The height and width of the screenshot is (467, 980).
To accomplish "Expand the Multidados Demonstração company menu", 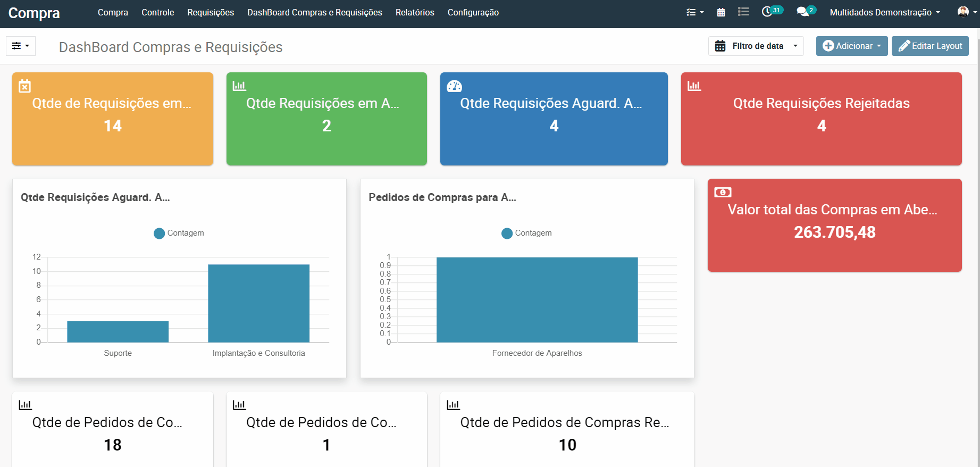I will pyautogui.click(x=884, y=12).
